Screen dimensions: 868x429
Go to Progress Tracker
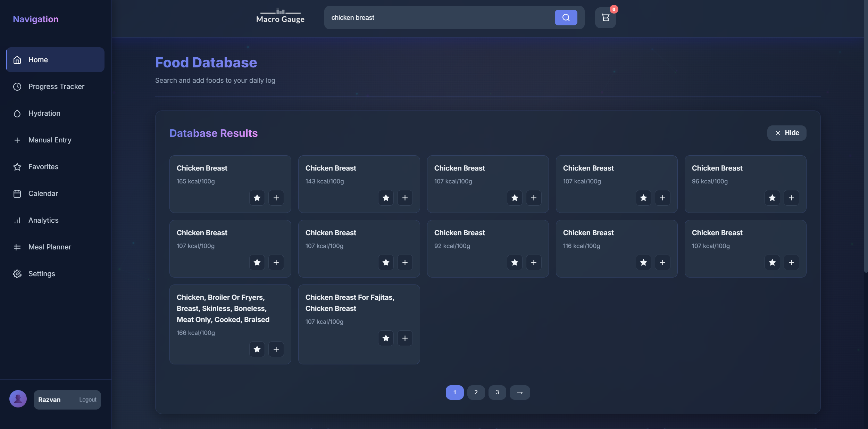56,86
